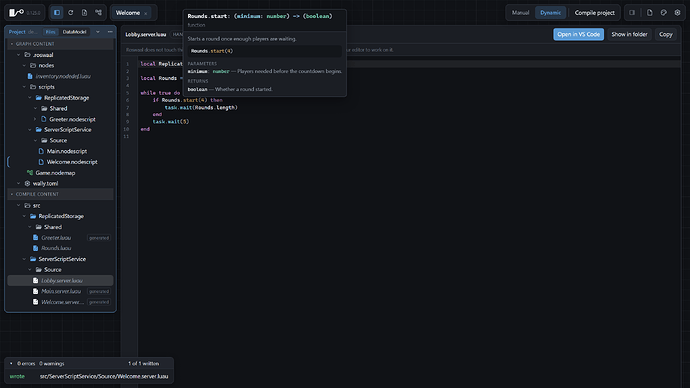690x388 pixels.
Task: Click the wally.toml gear icon
Action: pos(27,183)
